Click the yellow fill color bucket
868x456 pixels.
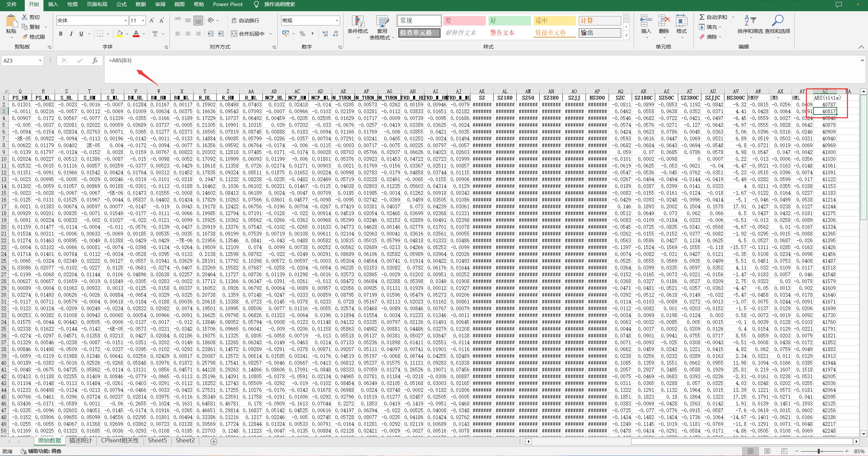pyautogui.click(x=119, y=34)
